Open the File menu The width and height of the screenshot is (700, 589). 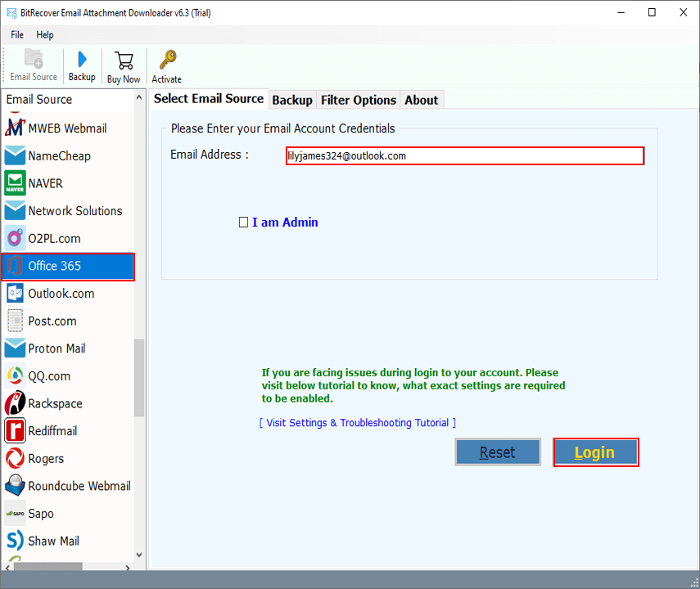click(17, 35)
